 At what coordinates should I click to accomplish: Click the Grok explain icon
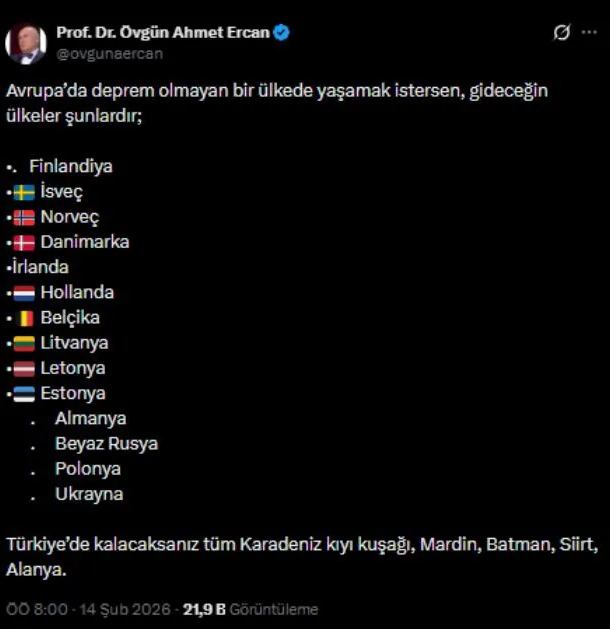point(562,33)
